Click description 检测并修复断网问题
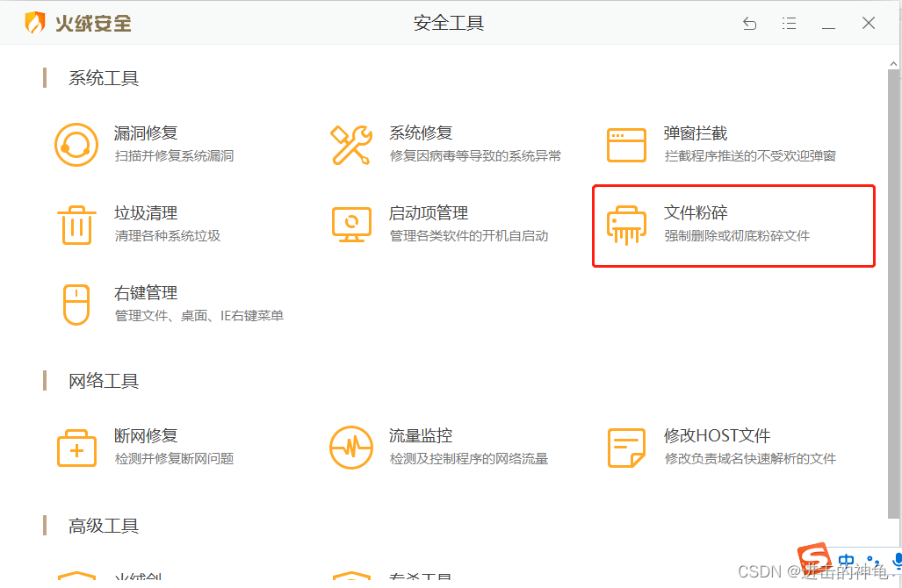The image size is (902, 588). 174,459
